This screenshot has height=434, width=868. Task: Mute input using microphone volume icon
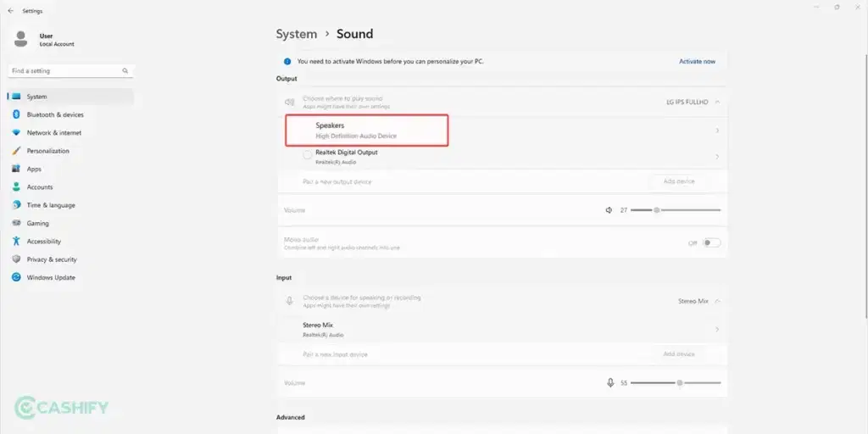point(610,383)
